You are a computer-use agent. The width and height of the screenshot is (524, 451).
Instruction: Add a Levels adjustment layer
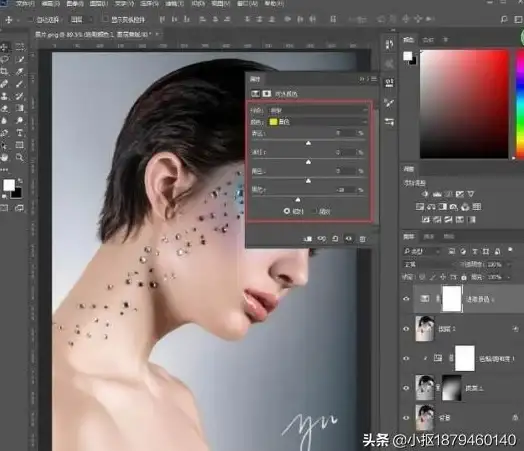pyautogui.click(x=437, y=194)
